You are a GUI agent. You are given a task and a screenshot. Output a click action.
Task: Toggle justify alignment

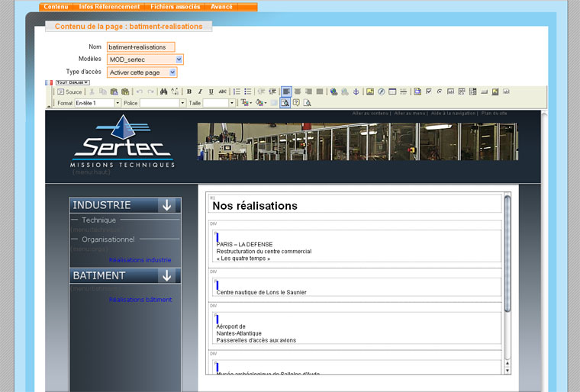pyautogui.click(x=320, y=92)
